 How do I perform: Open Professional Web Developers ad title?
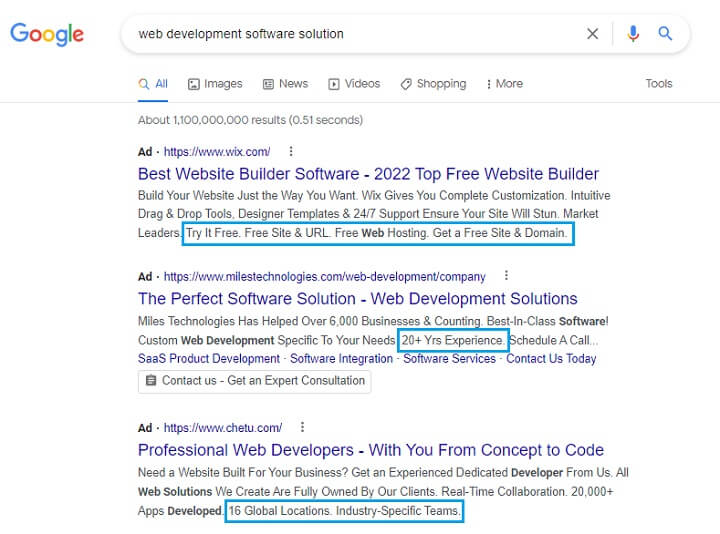point(370,450)
